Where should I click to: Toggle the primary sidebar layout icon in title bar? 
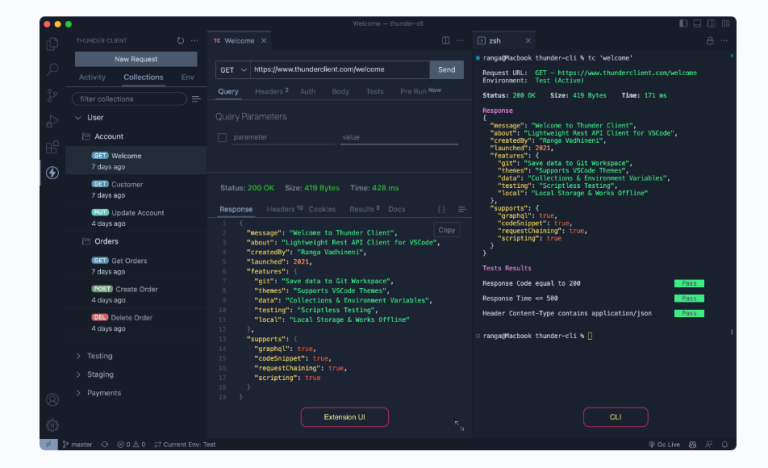684,23
